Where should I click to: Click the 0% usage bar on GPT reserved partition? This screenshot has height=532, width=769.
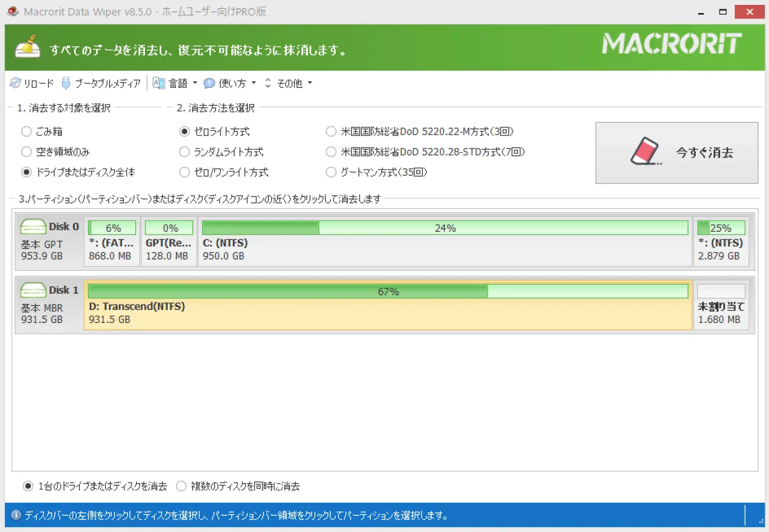169,228
